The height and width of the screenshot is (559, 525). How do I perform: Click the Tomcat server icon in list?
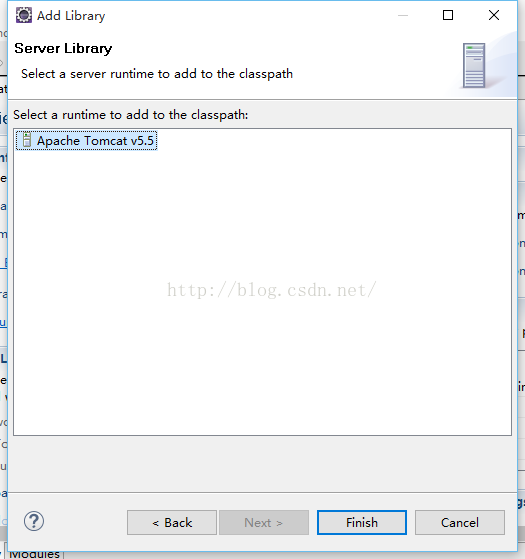27,140
